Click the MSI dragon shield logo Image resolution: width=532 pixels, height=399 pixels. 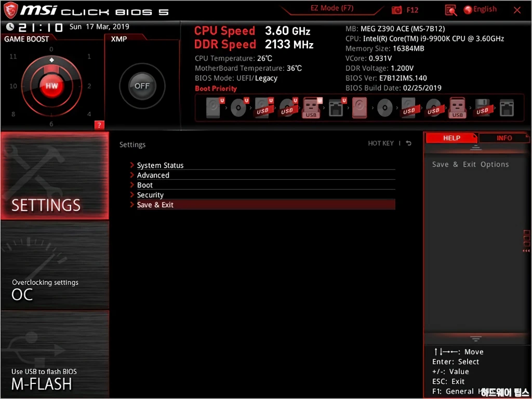click(x=10, y=10)
